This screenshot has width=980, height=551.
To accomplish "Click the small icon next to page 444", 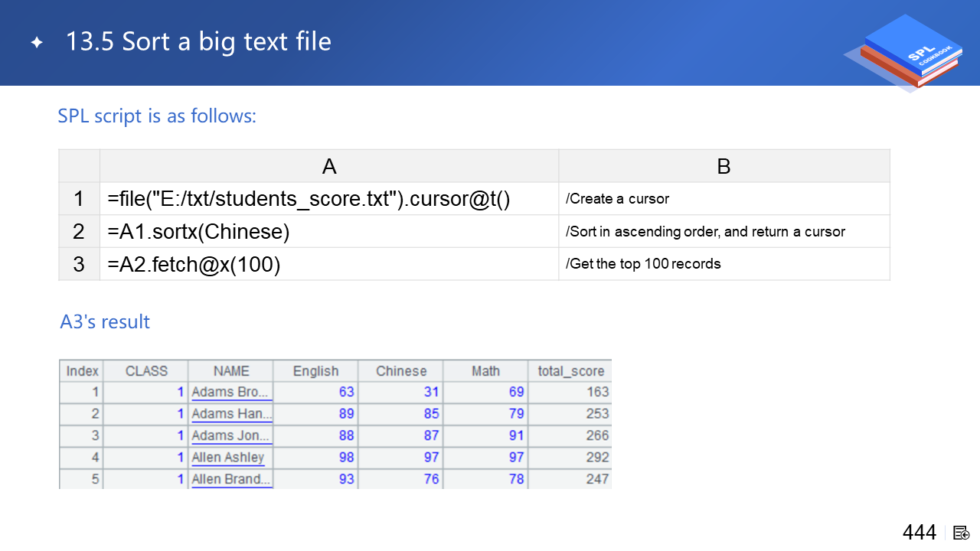I will pos(962,533).
